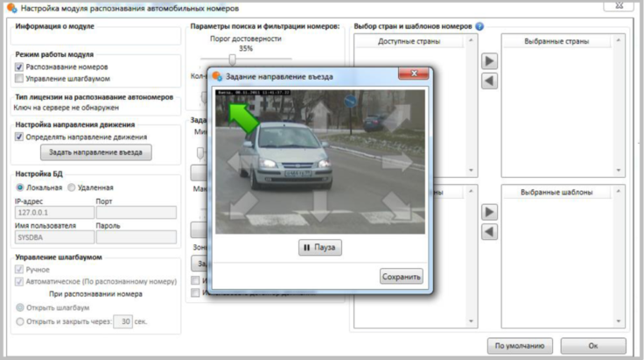The height and width of the screenshot is (360, 644).
Task: Click the Выбранные шаблоны column header
Action: tap(556, 193)
